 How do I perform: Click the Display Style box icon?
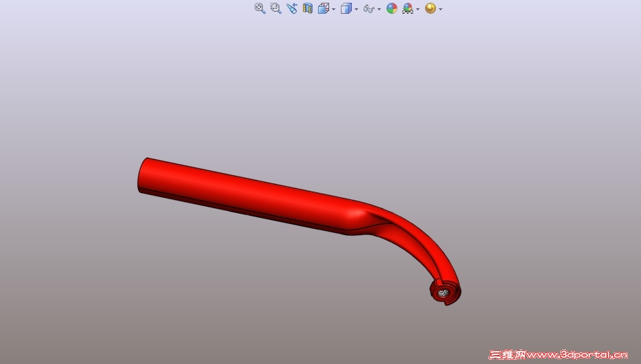tap(346, 8)
